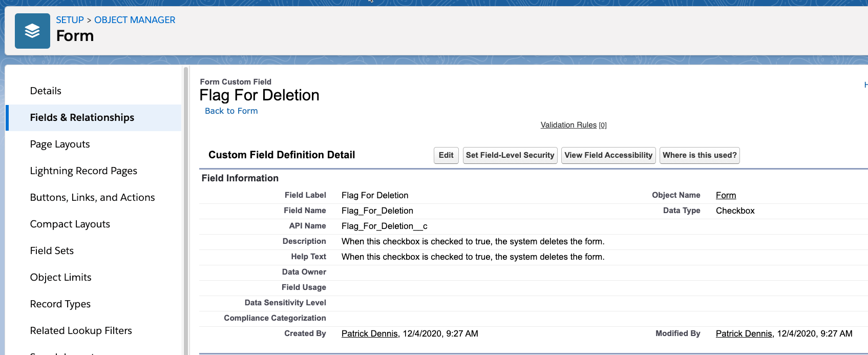Click the Back to Form link
This screenshot has height=355, width=868.
tap(231, 111)
